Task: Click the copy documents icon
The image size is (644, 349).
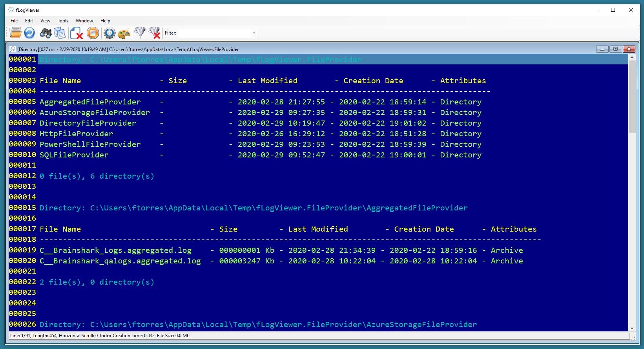Action: coord(60,33)
